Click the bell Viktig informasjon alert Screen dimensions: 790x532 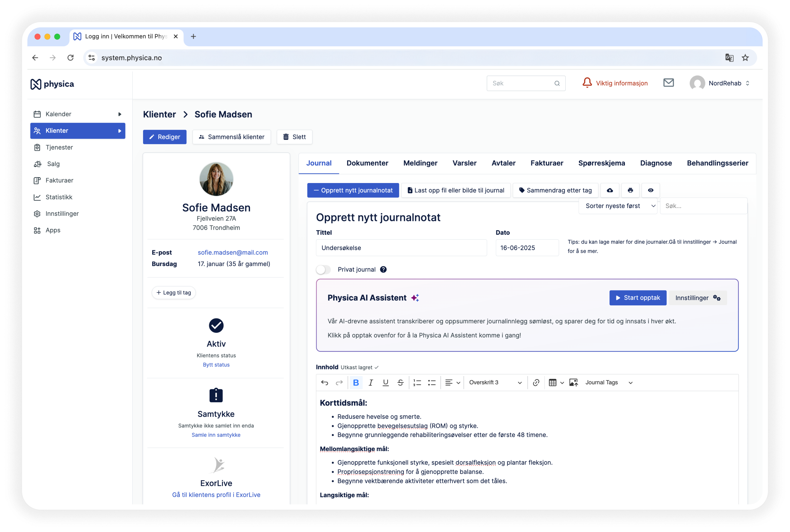(x=615, y=83)
